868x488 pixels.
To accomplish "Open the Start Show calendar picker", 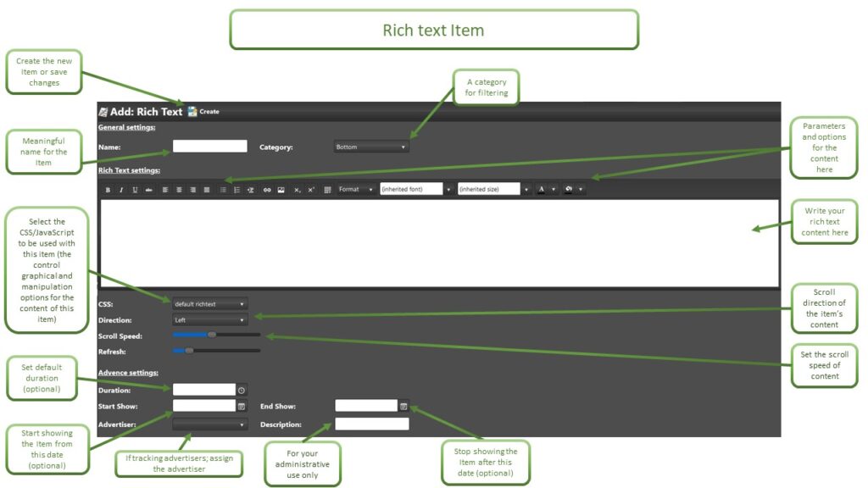I will [x=242, y=406].
